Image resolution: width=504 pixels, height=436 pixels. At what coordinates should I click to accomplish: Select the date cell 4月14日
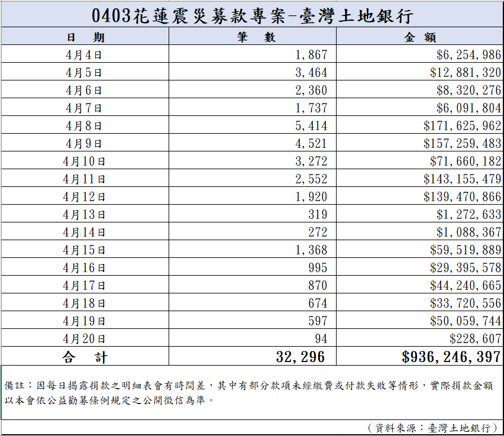(x=85, y=231)
